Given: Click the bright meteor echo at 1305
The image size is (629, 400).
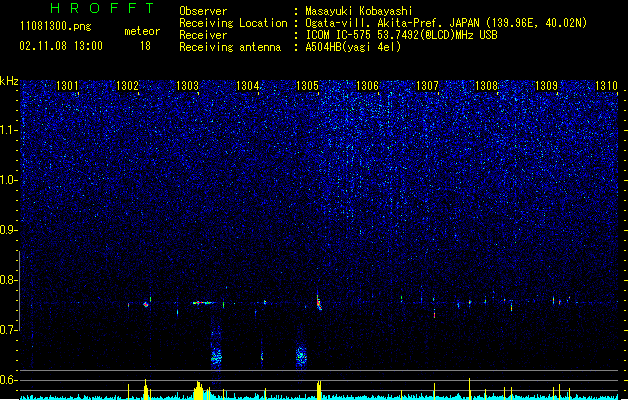Looking at the screenshot, I should pos(319,303).
